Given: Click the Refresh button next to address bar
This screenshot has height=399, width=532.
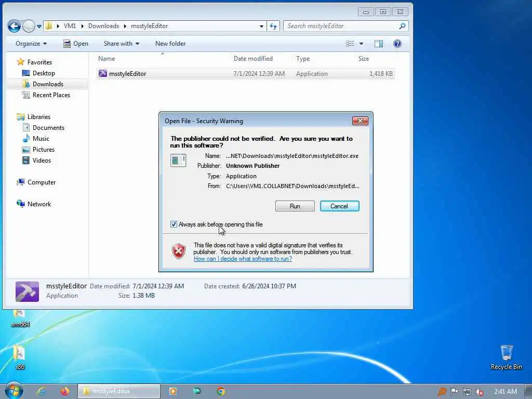Looking at the screenshot, I should point(273,26).
